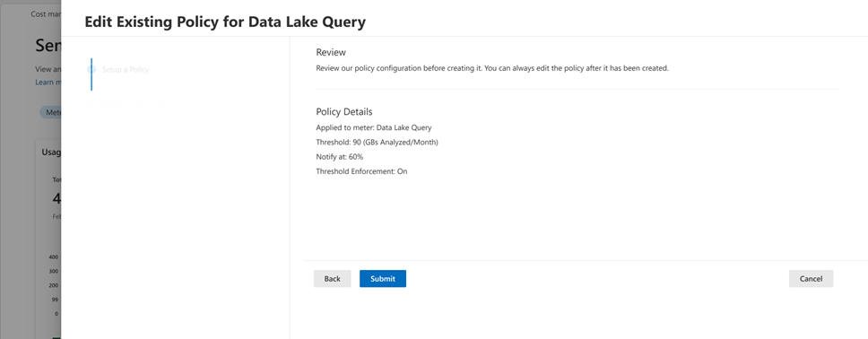The width and height of the screenshot is (868, 339).
Task: Select the faded 'Review and Finish' step
Action: coord(133,102)
